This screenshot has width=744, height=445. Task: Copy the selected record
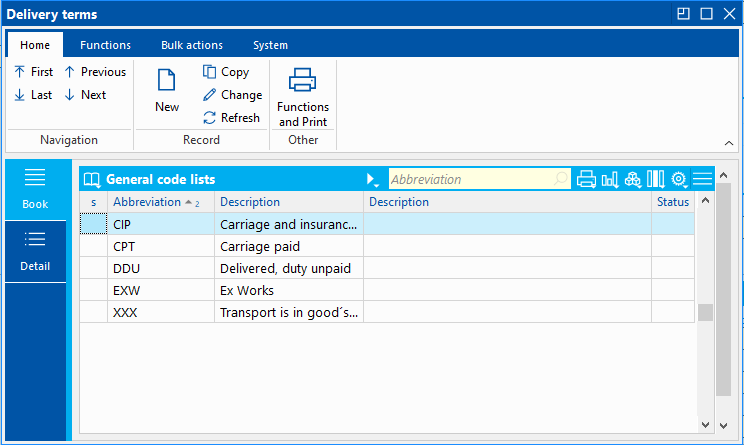tap(226, 72)
